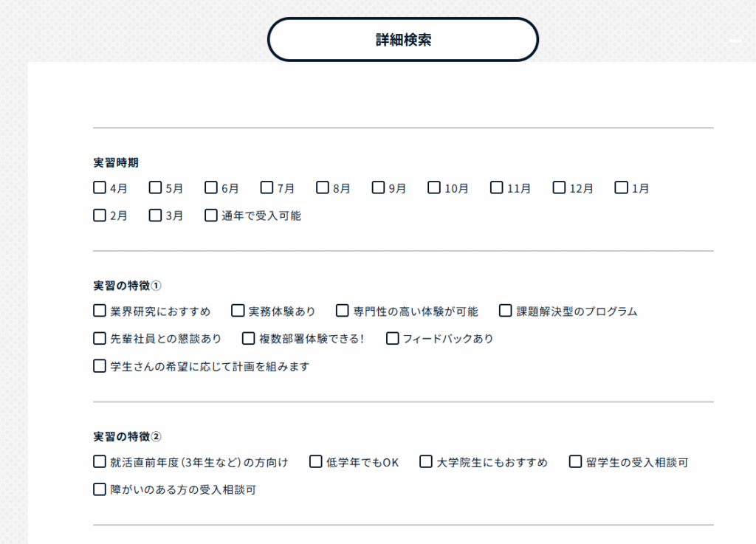Click the 詳細検索 button

point(402,40)
